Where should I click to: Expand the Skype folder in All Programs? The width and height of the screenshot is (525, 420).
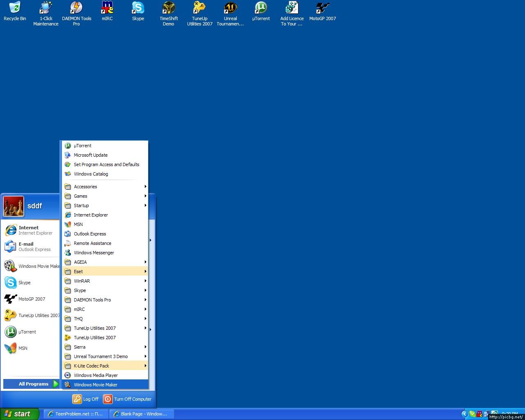(105, 290)
